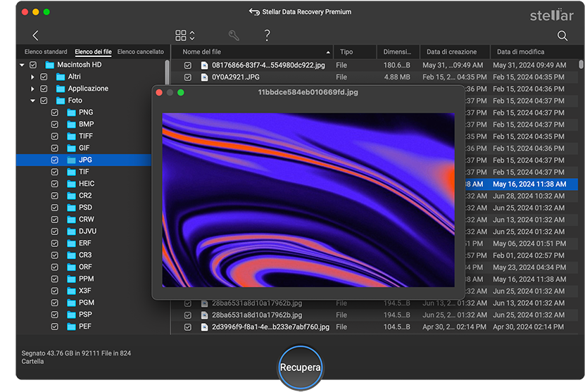Click May 06, 2024 01:51 PM date
The height and width of the screenshot is (392, 585).
tap(529, 244)
